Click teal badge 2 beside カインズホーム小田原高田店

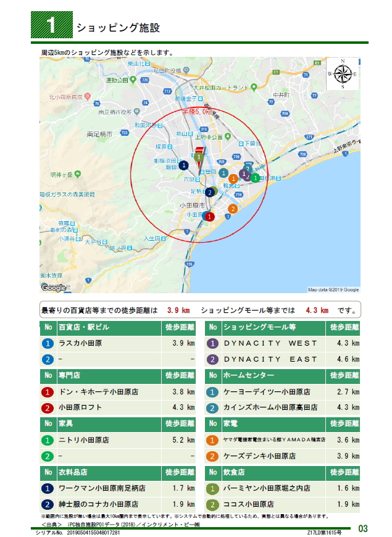coord(212,408)
